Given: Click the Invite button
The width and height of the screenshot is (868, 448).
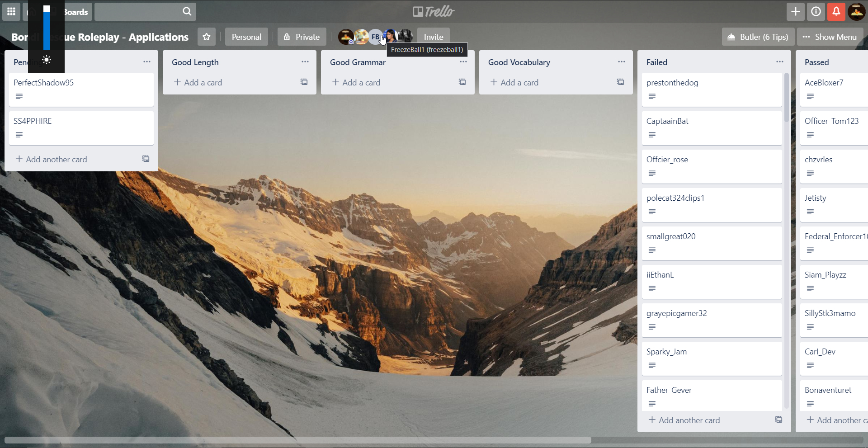Looking at the screenshot, I should tap(433, 37).
